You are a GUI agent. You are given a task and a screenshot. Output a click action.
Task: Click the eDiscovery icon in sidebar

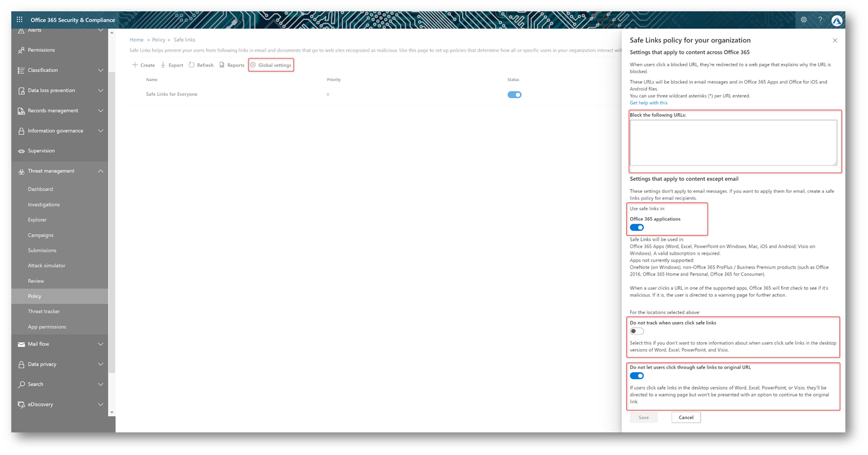21,405
